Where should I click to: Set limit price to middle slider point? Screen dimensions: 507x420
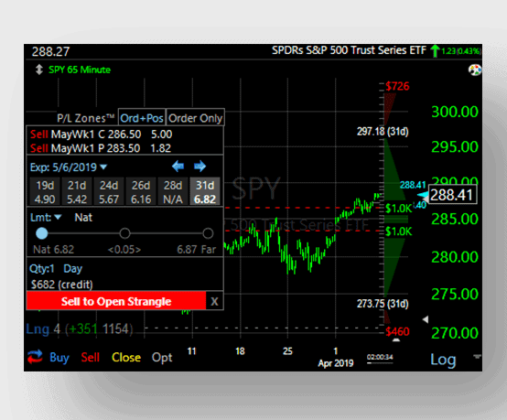click(124, 233)
